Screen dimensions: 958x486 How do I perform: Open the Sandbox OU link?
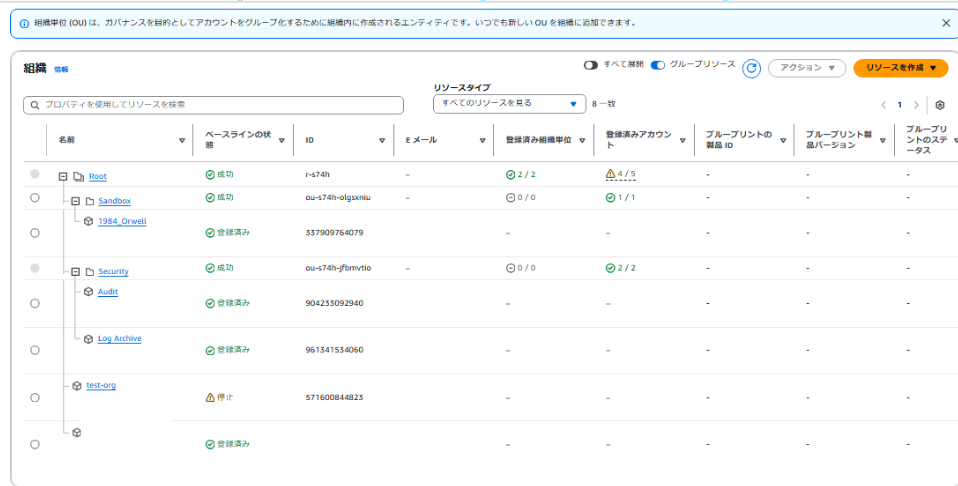114,201
